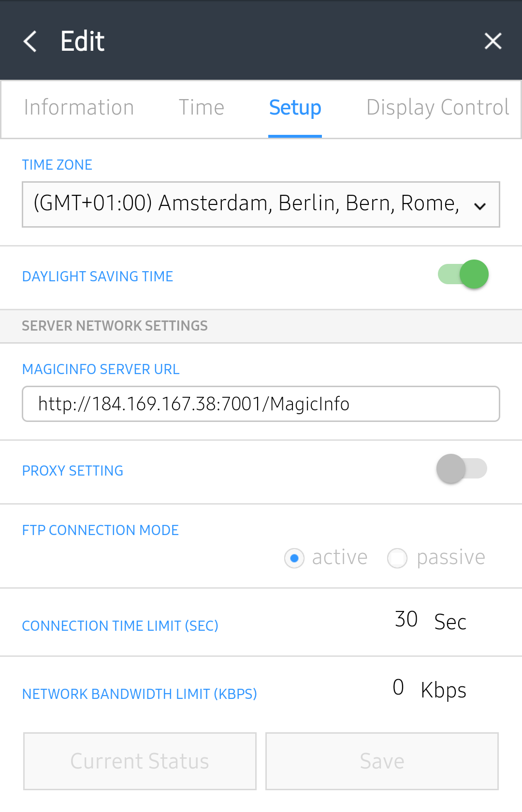Enable the Proxy Setting switch

click(x=462, y=468)
